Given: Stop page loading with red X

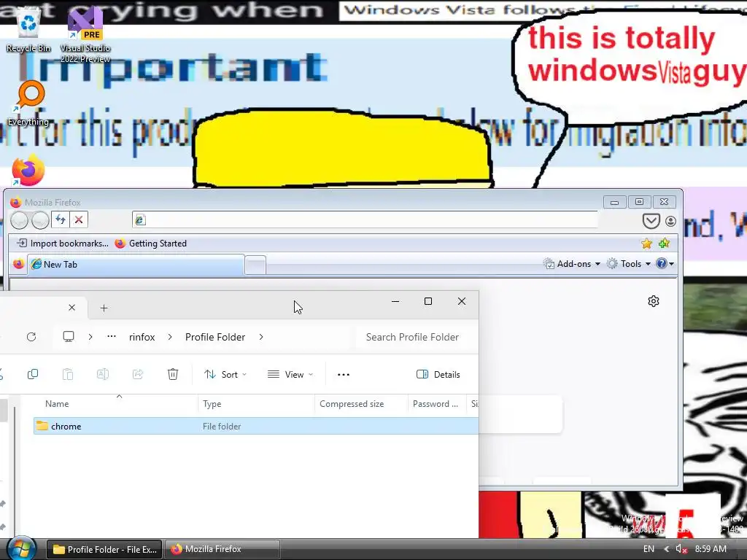Looking at the screenshot, I should tap(79, 219).
